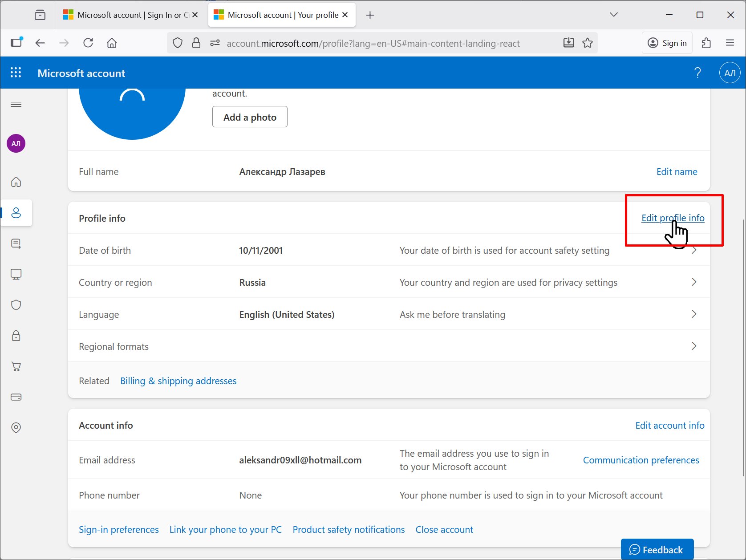Go to the browser home page
746x560 pixels.
pyautogui.click(x=112, y=43)
